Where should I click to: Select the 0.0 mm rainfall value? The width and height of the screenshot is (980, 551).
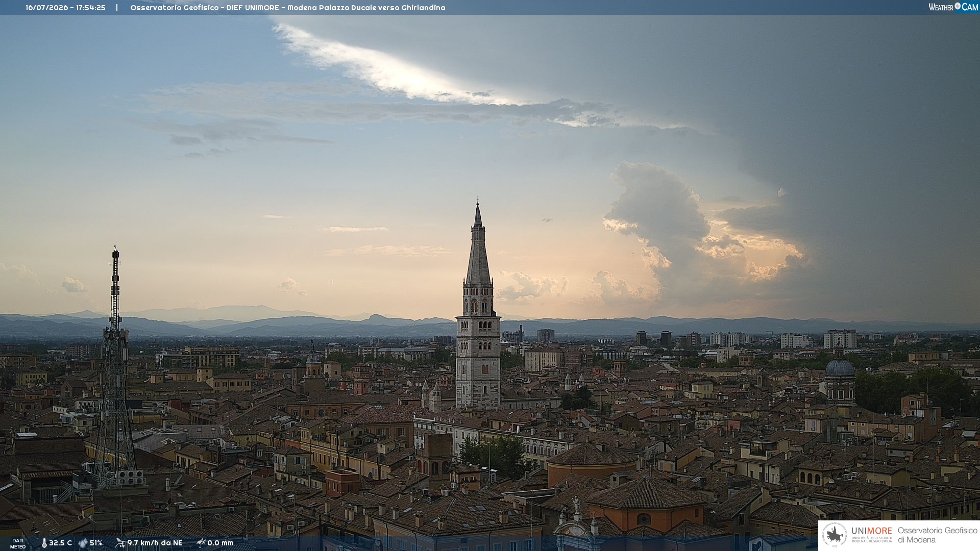pos(220,543)
